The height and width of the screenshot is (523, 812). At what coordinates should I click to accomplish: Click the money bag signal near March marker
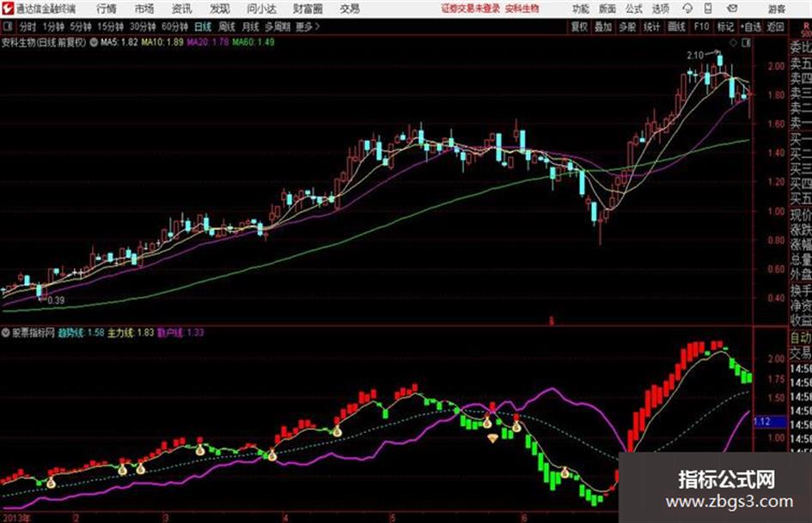(x=140, y=469)
